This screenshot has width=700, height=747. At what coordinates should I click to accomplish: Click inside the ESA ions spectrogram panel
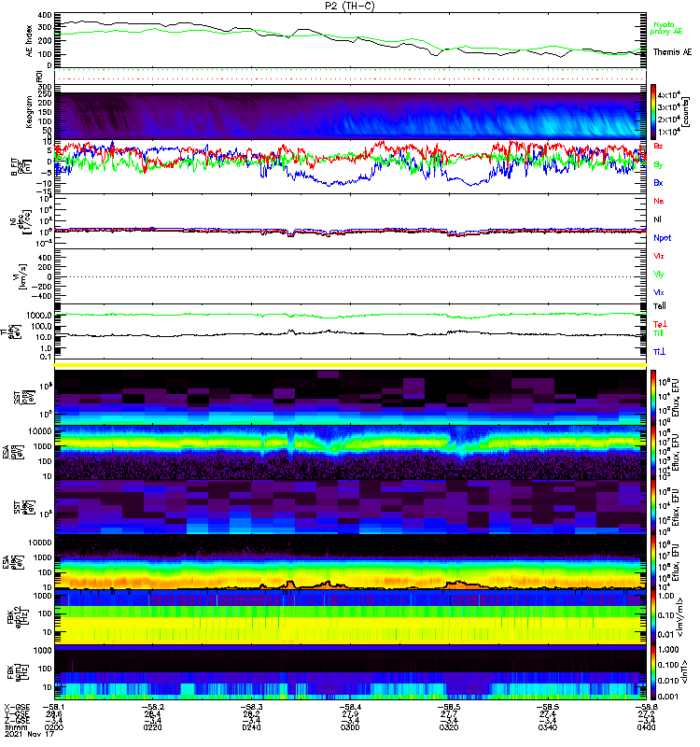(x=351, y=453)
